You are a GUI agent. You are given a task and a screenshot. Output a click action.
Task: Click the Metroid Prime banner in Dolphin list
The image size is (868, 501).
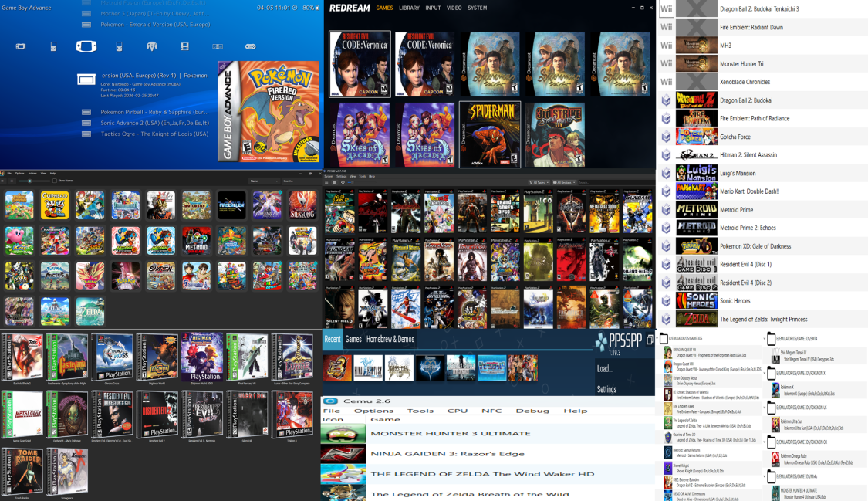[x=697, y=209]
